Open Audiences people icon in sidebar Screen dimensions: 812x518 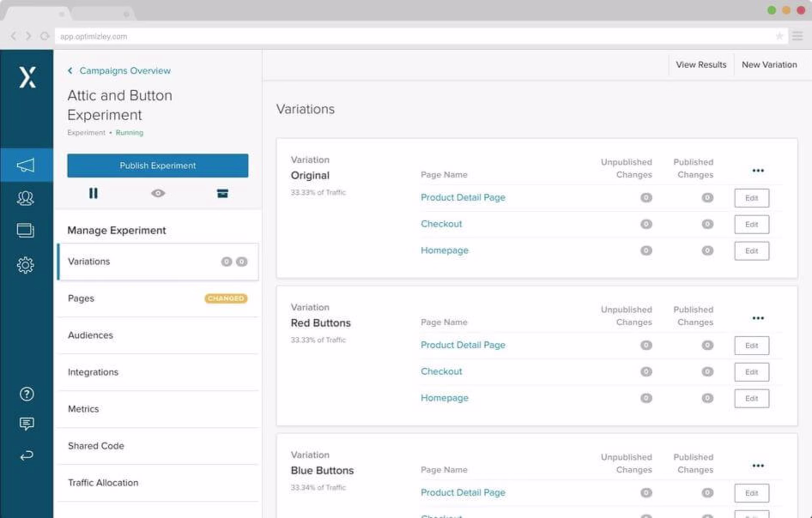[26, 198]
